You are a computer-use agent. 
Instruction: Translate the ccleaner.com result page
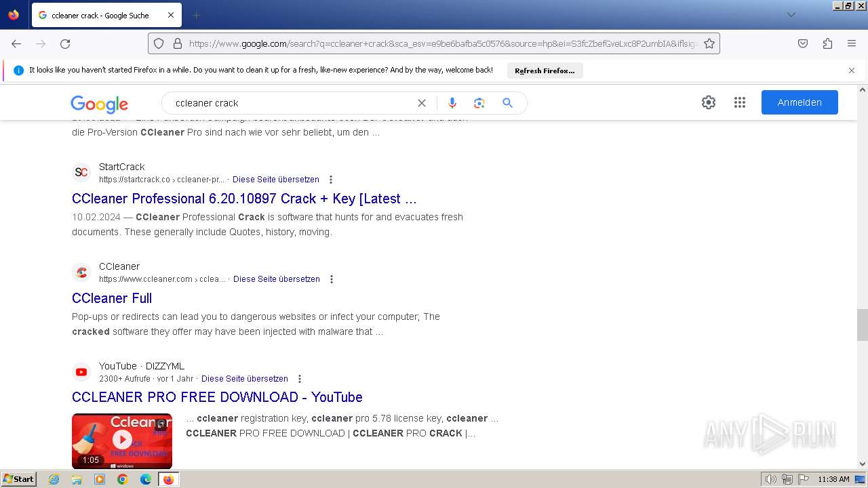tap(277, 279)
